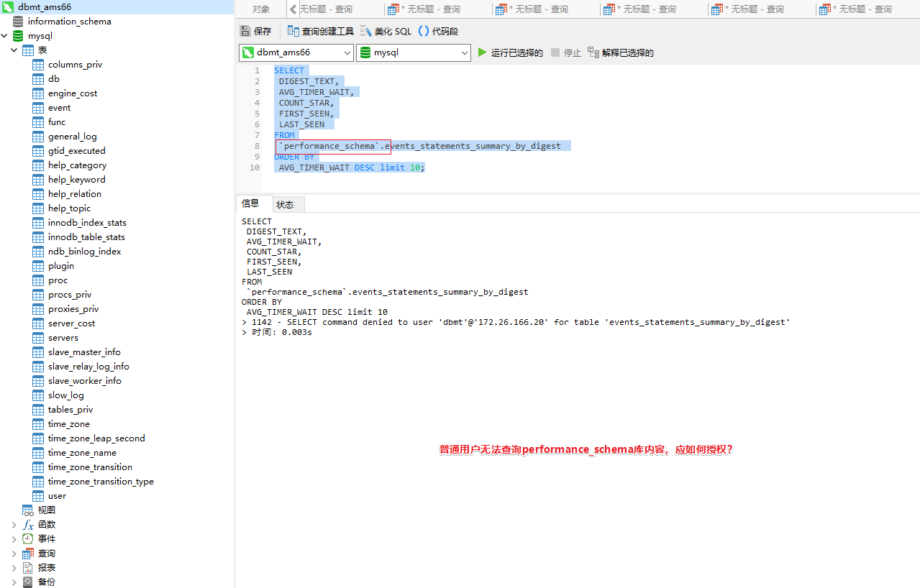This screenshot has height=588, width=920.
Task: Collapse the 表 tables node
Action: [14, 50]
